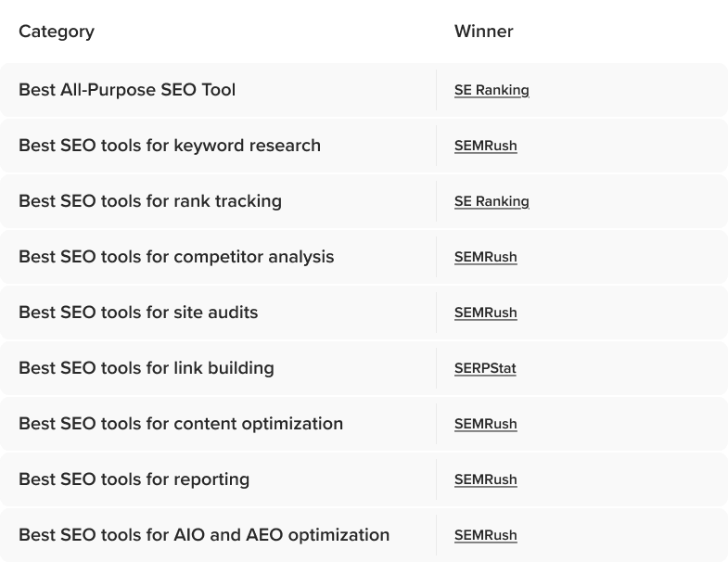Click 'Best SEO tools for keyword research' text

click(x=170, y=146)
